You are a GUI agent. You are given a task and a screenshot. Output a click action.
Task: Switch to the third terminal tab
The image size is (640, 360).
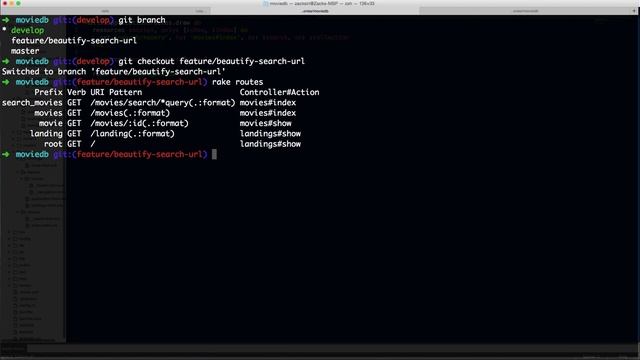pos(525,11)
